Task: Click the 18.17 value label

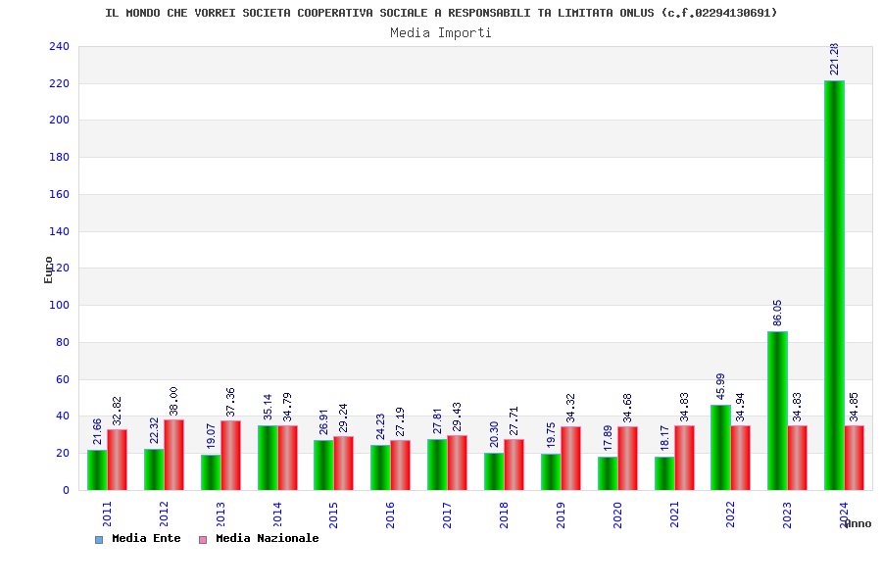Action: pos(664,438)
